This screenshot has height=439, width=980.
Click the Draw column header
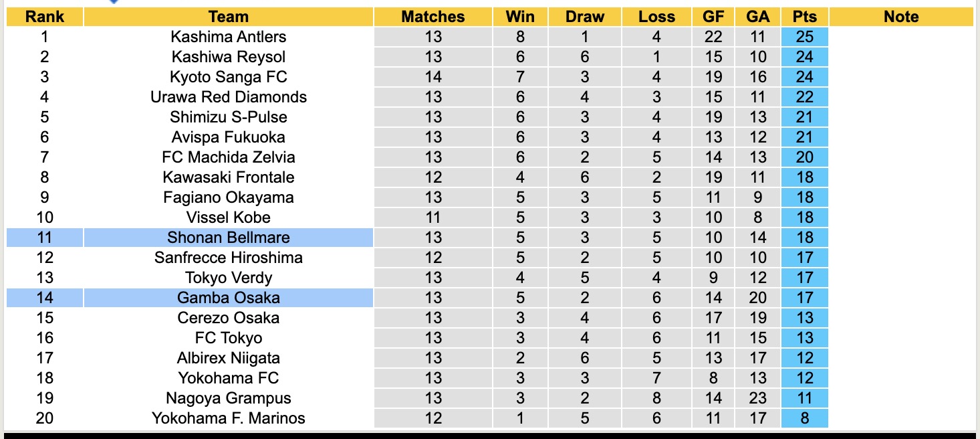(x=584, y=17)
